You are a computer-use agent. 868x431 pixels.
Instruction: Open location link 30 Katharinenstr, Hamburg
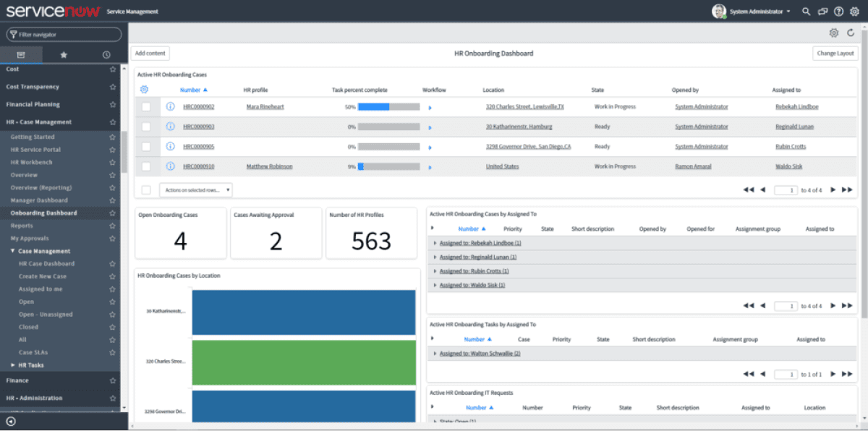519,127
